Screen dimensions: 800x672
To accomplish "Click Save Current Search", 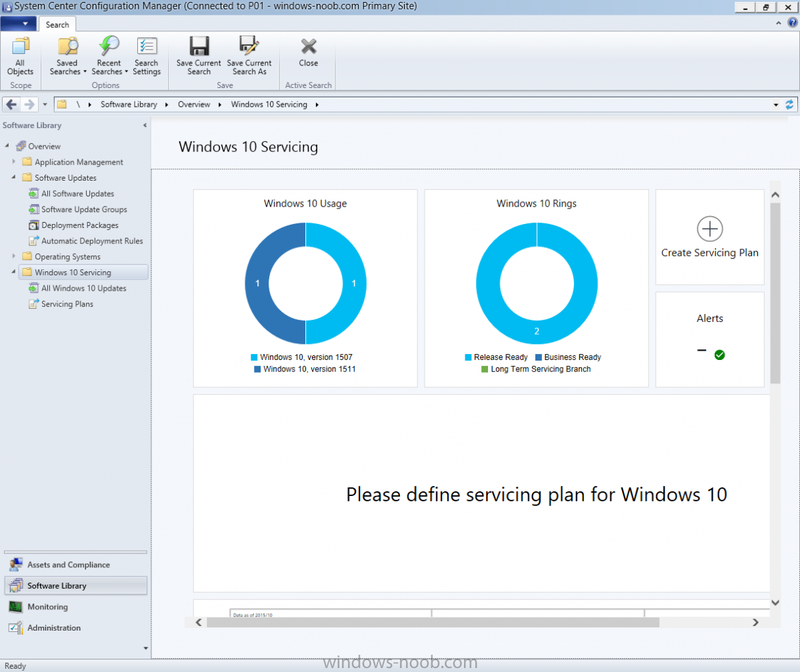I will pyautogui.click(x=199, y=57).
